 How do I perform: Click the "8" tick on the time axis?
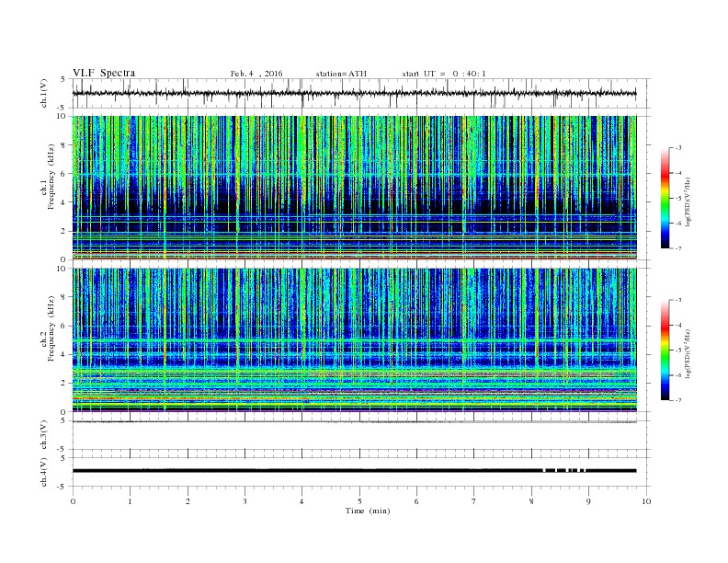tap(531, 501)
